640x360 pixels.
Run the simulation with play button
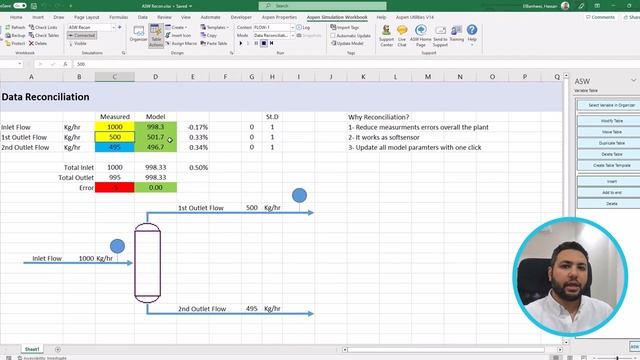pos(240,43)
